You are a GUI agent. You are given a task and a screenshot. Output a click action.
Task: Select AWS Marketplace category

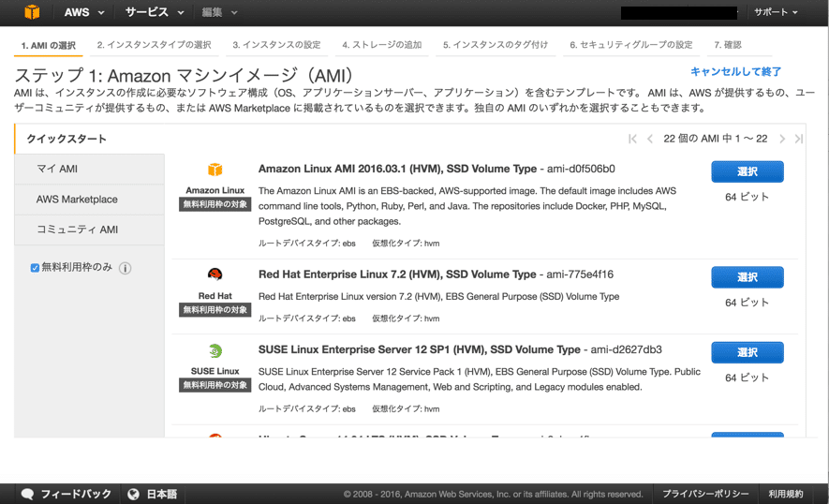pos(89,200)
